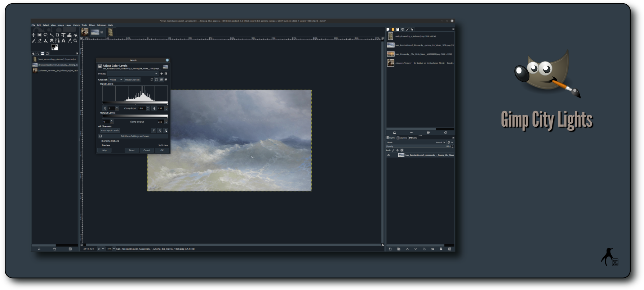Switch to the Channels tab
Image resolution: width=644 pixels, height=290 pixels.
402,138
